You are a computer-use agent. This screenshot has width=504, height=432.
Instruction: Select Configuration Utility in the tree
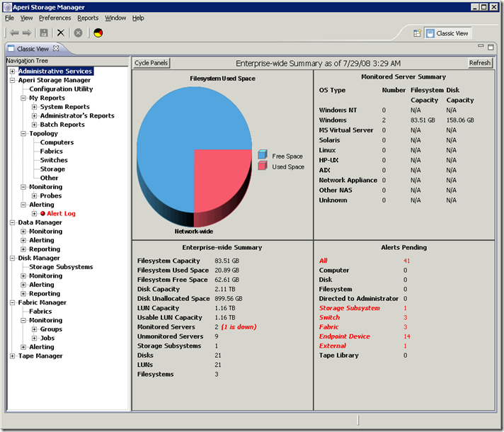pyautogui.click(x=61, y=89)
